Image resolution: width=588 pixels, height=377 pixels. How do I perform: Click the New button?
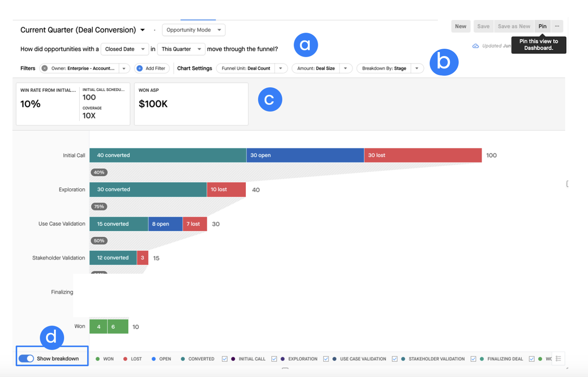[x=460, y=26]
